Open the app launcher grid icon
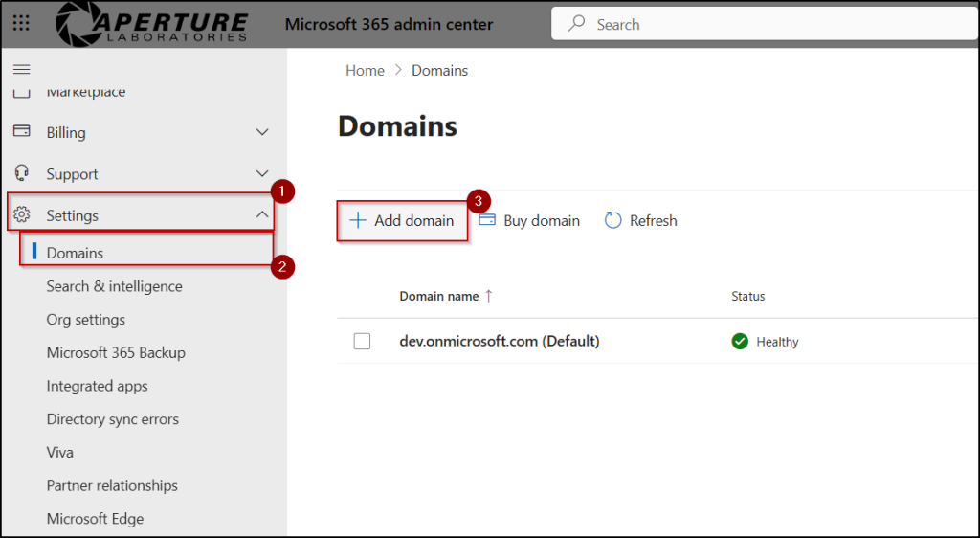The image size is (980, 538). [21, 24]
